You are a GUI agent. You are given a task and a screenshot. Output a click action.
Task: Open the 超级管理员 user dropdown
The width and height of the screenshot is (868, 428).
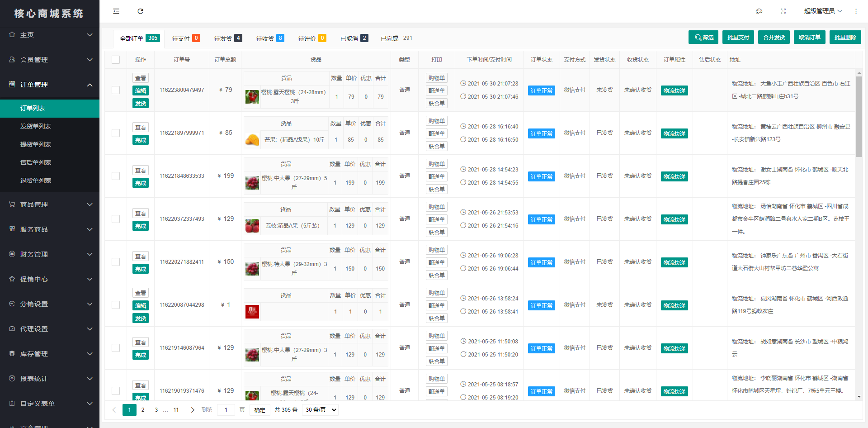(x=823, y=11)
